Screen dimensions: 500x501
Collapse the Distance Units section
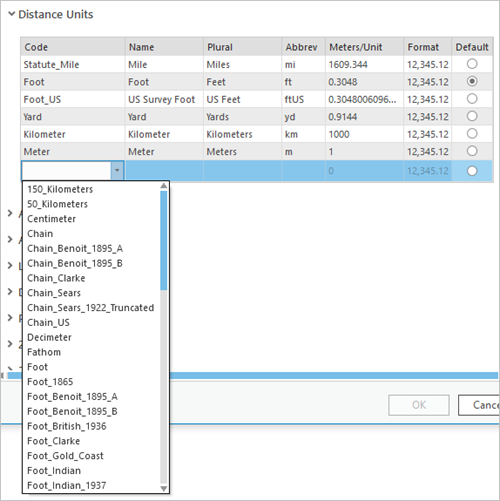[x=12, y=14]
